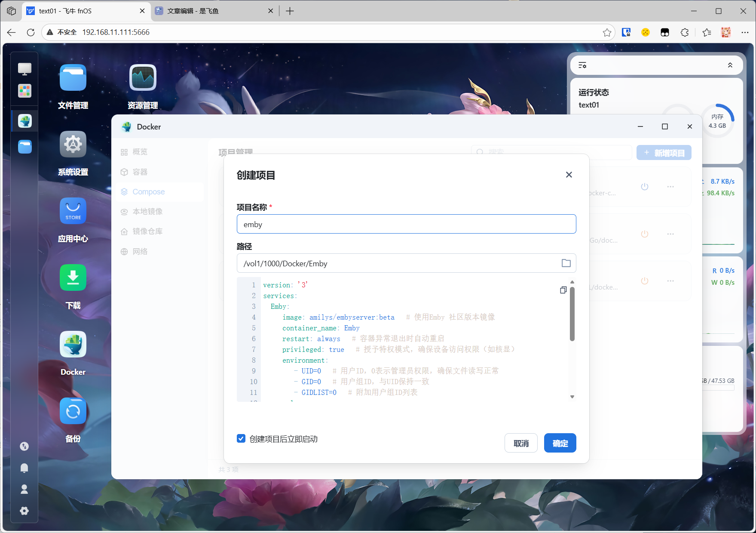756x533 pixels.
Task: Toggle 创建项目后立即启动 checkbox
Action: tap(241, 438)
